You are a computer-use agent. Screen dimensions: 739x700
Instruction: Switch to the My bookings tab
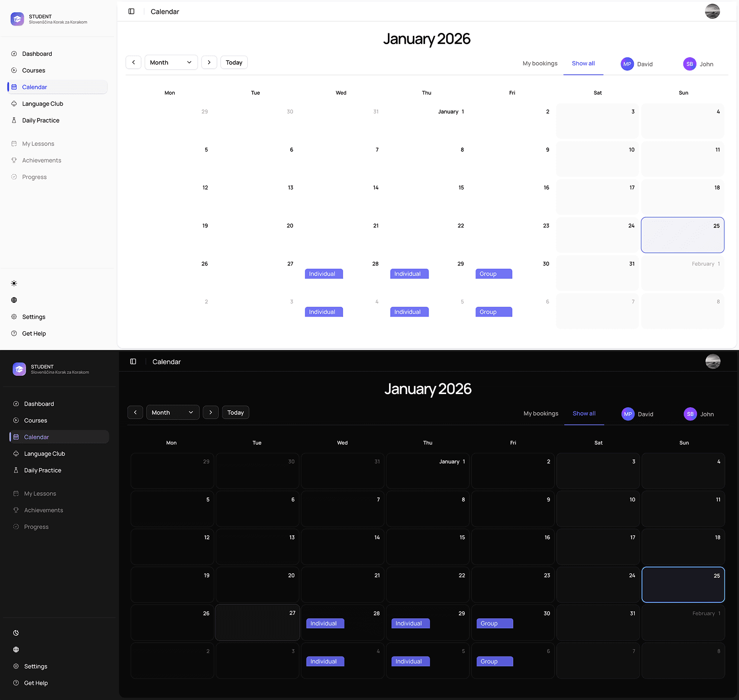539,63
